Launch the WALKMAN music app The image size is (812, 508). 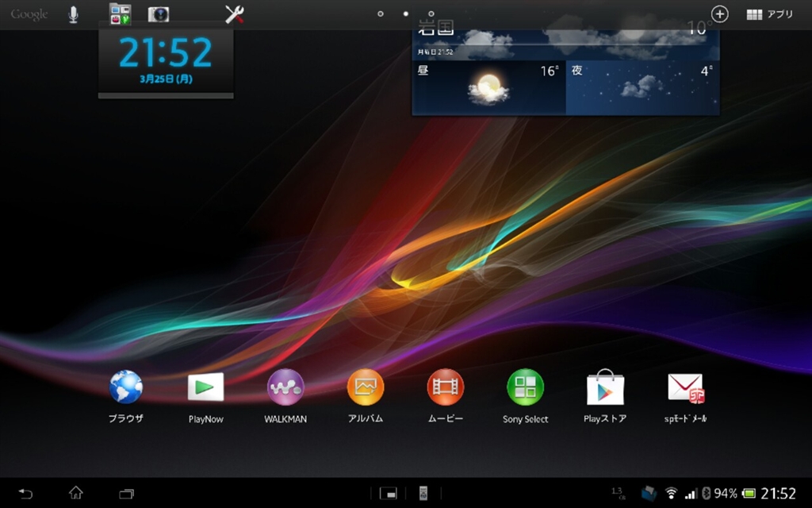coord(285,397)
